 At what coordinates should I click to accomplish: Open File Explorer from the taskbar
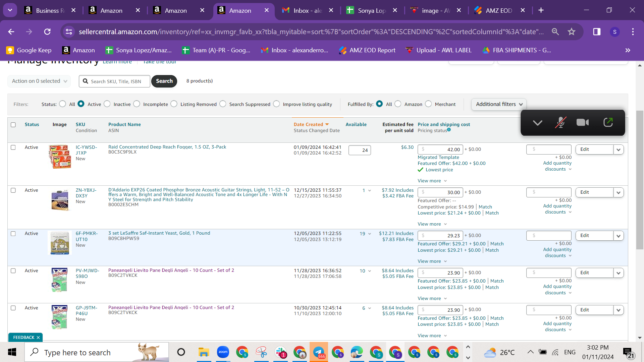point(204,352)
